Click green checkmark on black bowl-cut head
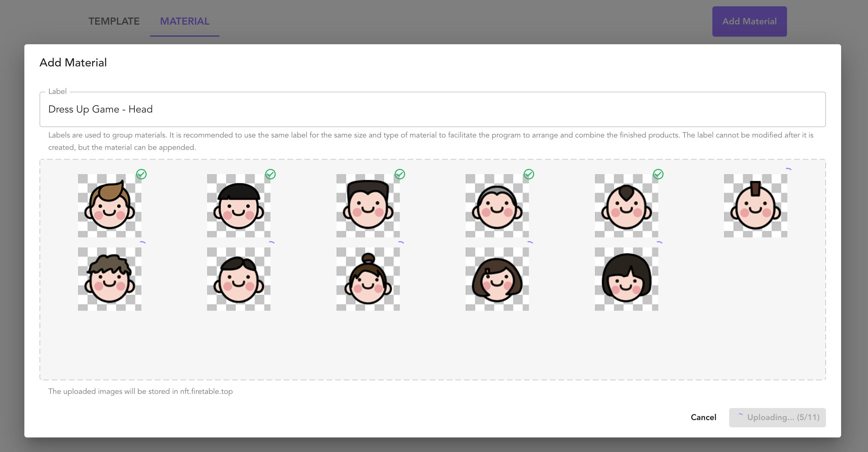Screen dimensions: 868x452 click(270, 174)
